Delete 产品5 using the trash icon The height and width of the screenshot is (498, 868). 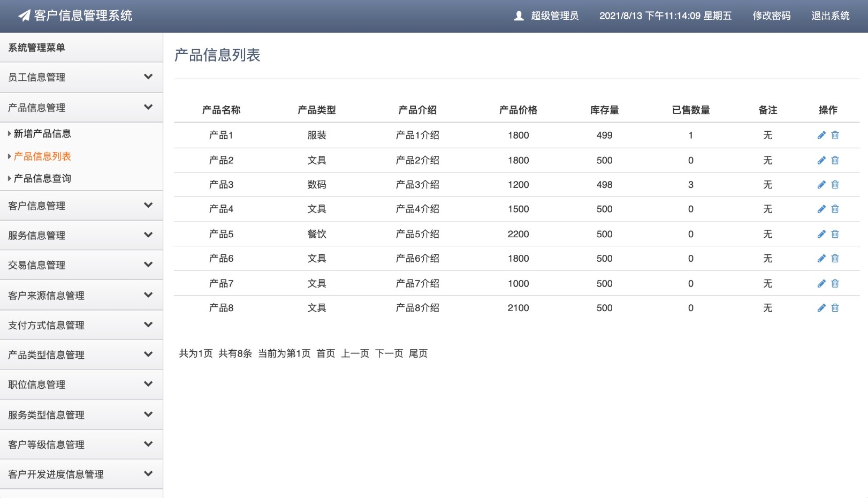[835, 234]
